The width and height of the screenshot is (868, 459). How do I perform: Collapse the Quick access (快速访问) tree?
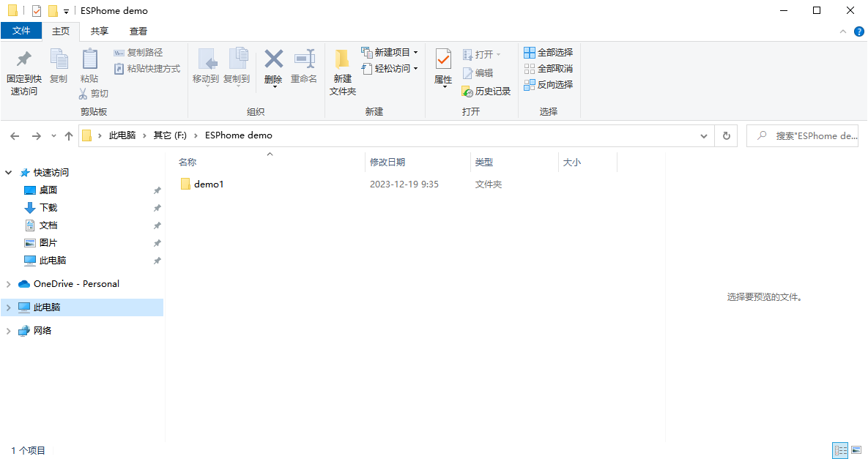point(8,173)
